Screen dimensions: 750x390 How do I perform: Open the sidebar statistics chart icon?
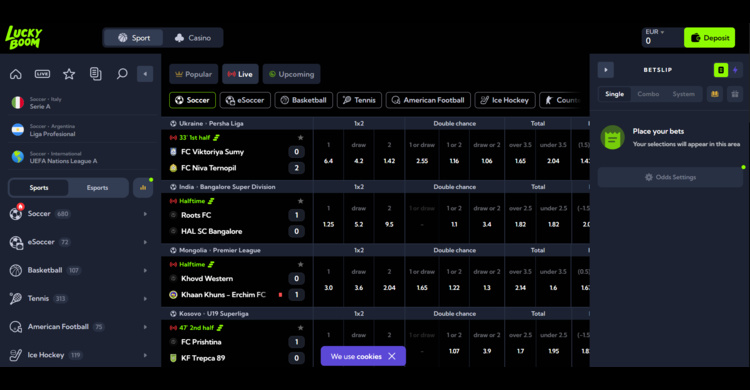tap(143, 188)
